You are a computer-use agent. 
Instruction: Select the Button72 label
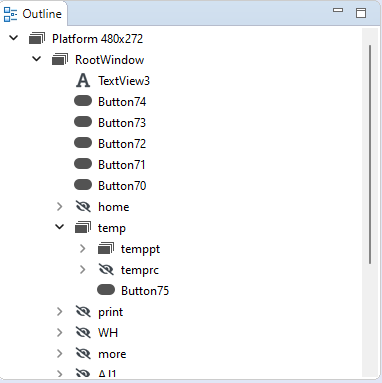[x=122, y=144]
